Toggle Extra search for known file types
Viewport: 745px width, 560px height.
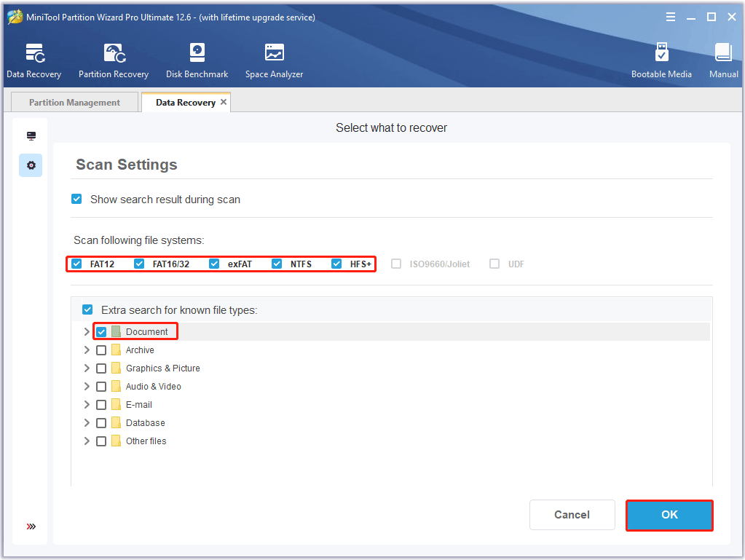[x=87, y=309]
